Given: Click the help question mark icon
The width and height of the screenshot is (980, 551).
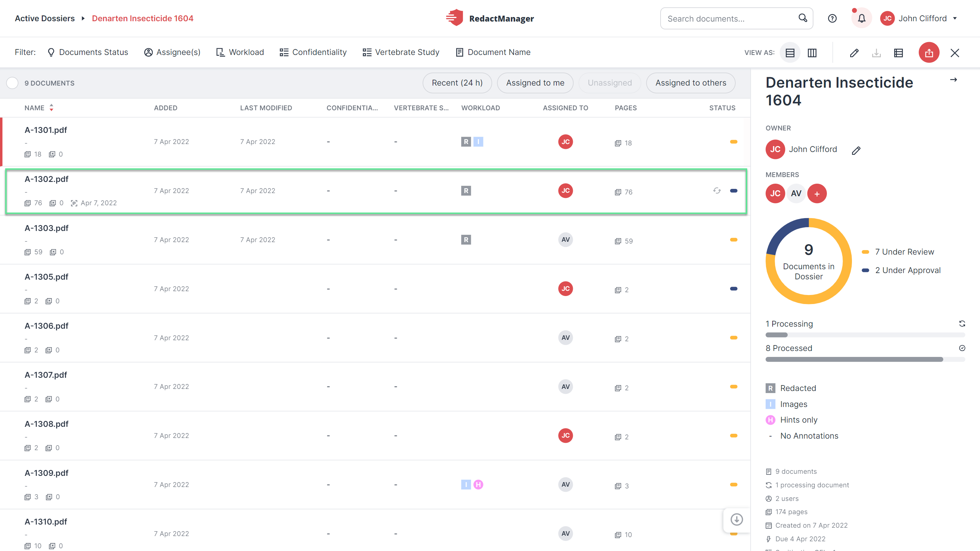Looking at the screenshot, I should tap(832, 18).
